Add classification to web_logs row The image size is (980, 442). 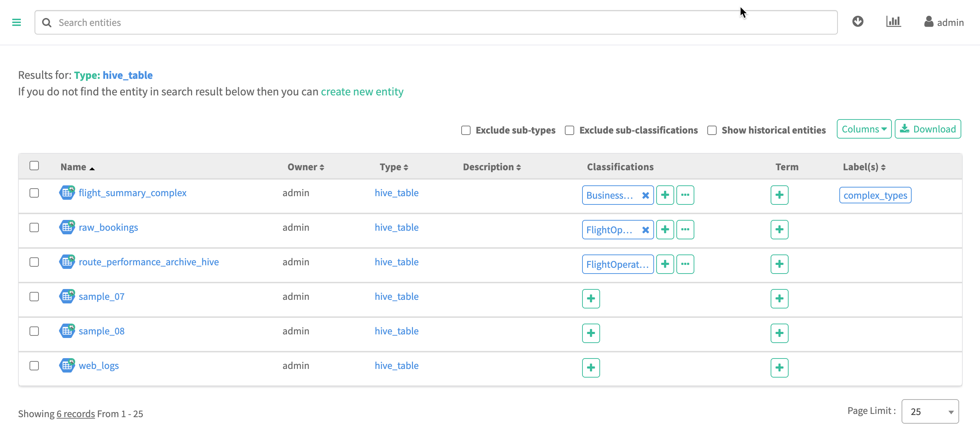(x=590, y=368)
